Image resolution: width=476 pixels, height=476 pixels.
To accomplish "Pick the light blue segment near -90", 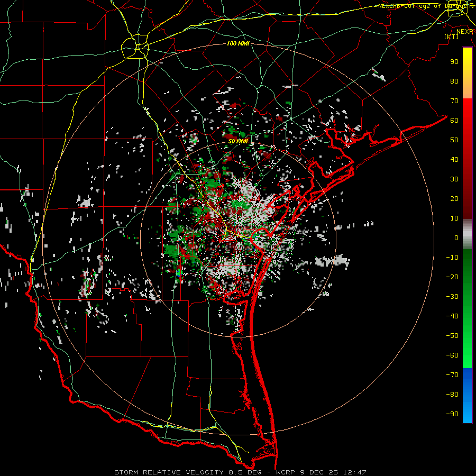I will pos(467,413).
